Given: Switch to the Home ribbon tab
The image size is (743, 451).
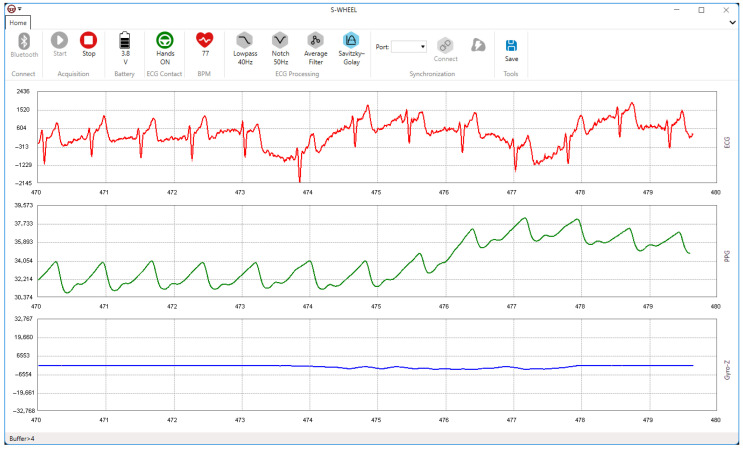Looking at the screenshot, I should 18,23.
